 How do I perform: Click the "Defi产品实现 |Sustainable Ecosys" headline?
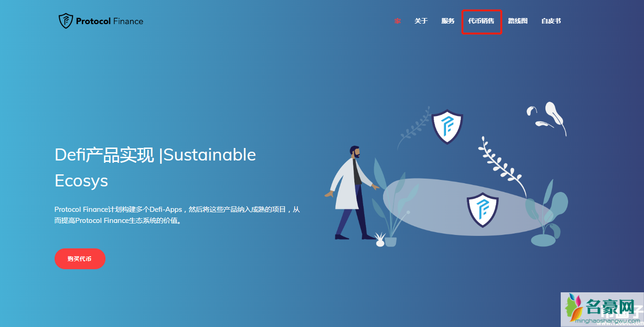[155, 167]
